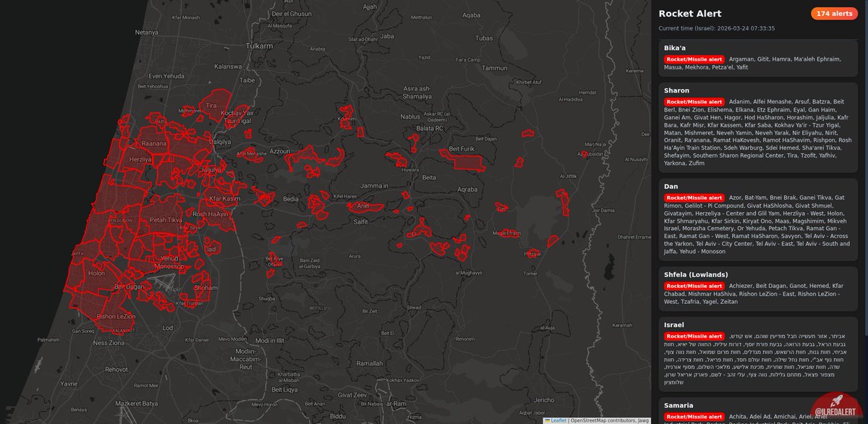Screen dimensions: 868x424
Task: Click the Balata RC label on the map
Action: point(429,127)
